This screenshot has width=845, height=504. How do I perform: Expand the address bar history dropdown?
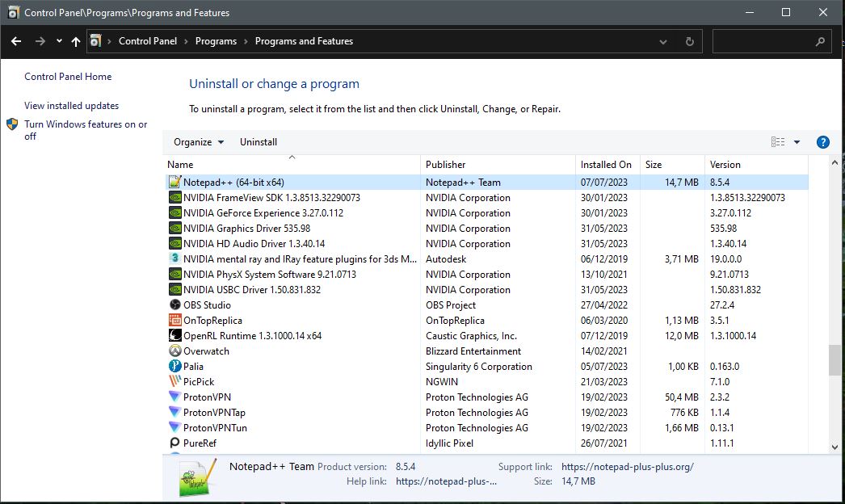663,41
